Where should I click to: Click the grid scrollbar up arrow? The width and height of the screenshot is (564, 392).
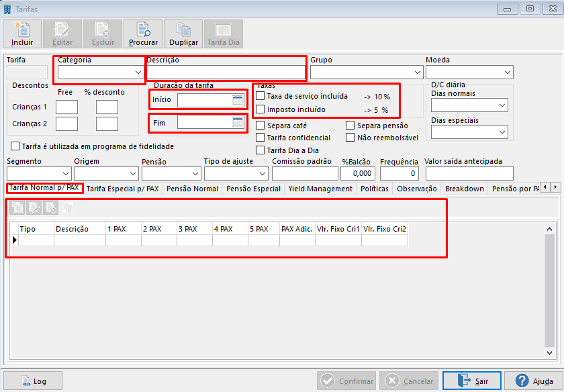tap(549, 229)
